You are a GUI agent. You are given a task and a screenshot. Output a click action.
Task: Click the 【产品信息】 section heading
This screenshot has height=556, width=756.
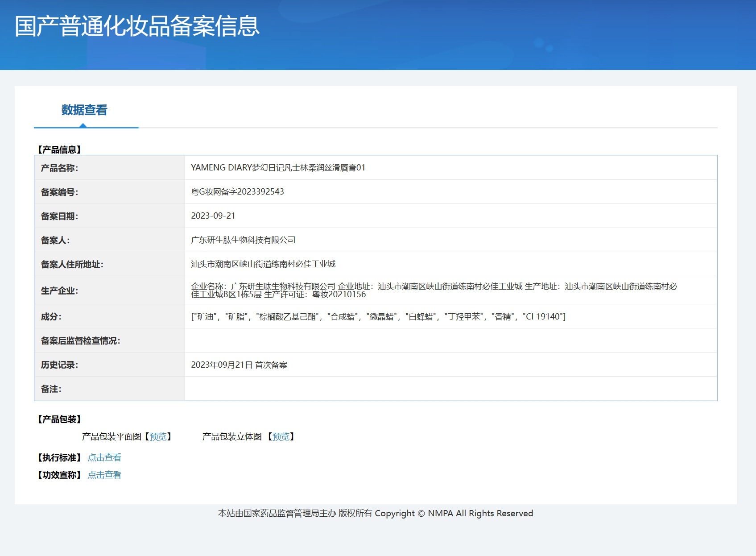point(59,149)
